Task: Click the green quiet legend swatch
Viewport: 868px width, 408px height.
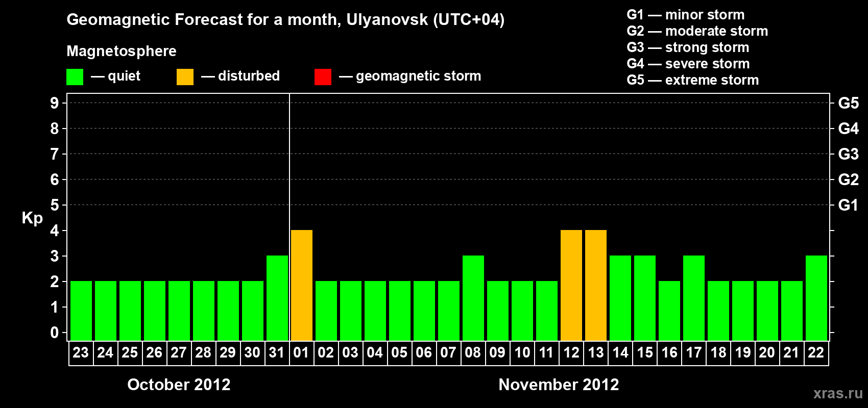Action: 75,77
